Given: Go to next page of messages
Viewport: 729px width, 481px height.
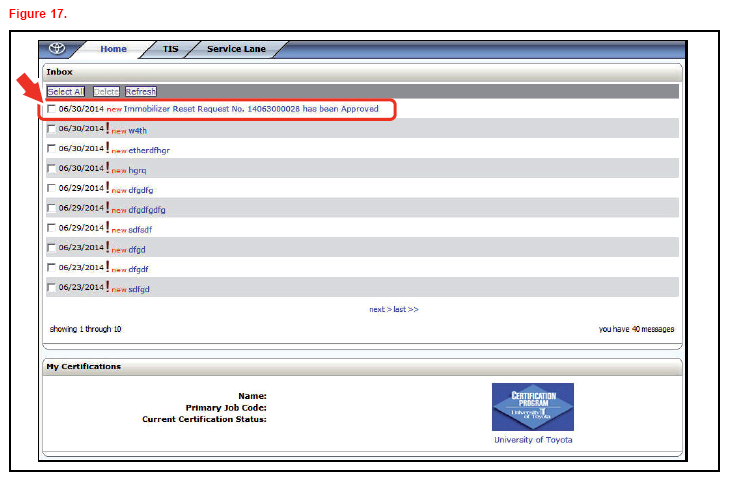Looking at the screenshot, I should coord(378,309).
